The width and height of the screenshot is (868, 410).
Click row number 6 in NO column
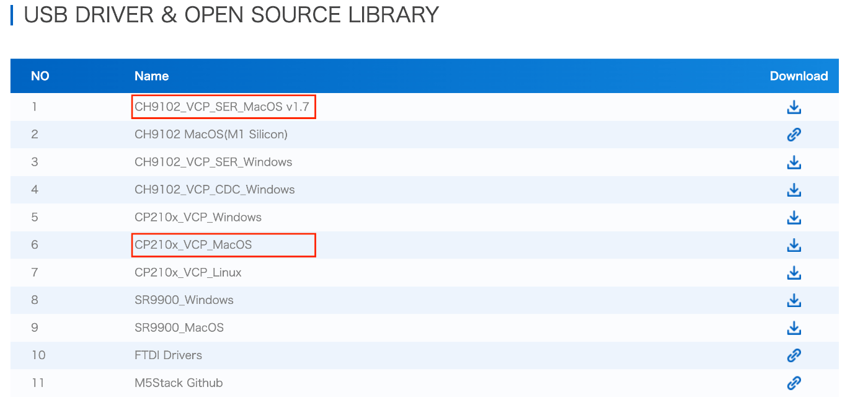[35, 244]
